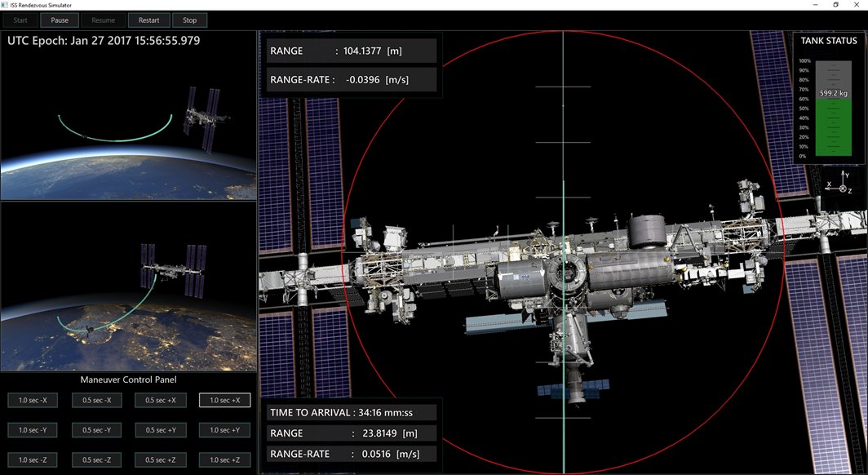The image size is (868, 475).
Task: Fire the 1.0 sec +Z maneuver
Action: point(224,460)
